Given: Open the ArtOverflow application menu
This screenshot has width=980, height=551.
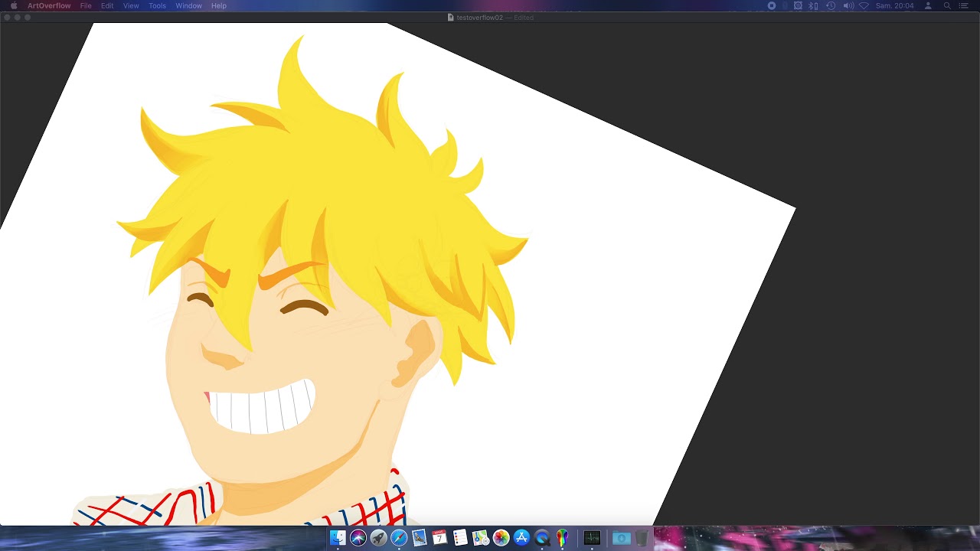Looking at the screenshot, I should tap(49, 5).
